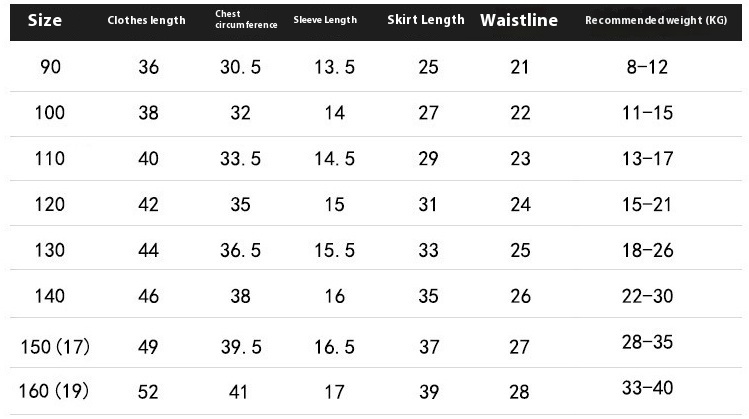The image size is (749, 419).
Task: Click the 160 (19) size cell
Action: (x=55, y=391)
